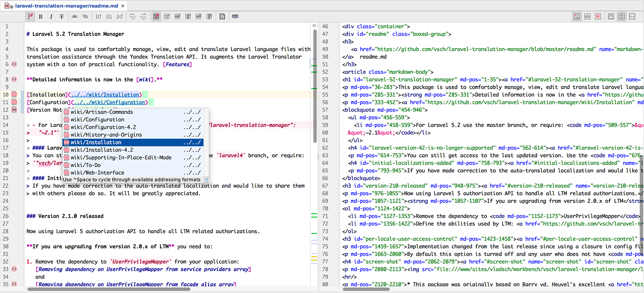Apply strikethrough formatting from the toolbar
The width and height of the screenshot is (644, 293).
point(62,16)
